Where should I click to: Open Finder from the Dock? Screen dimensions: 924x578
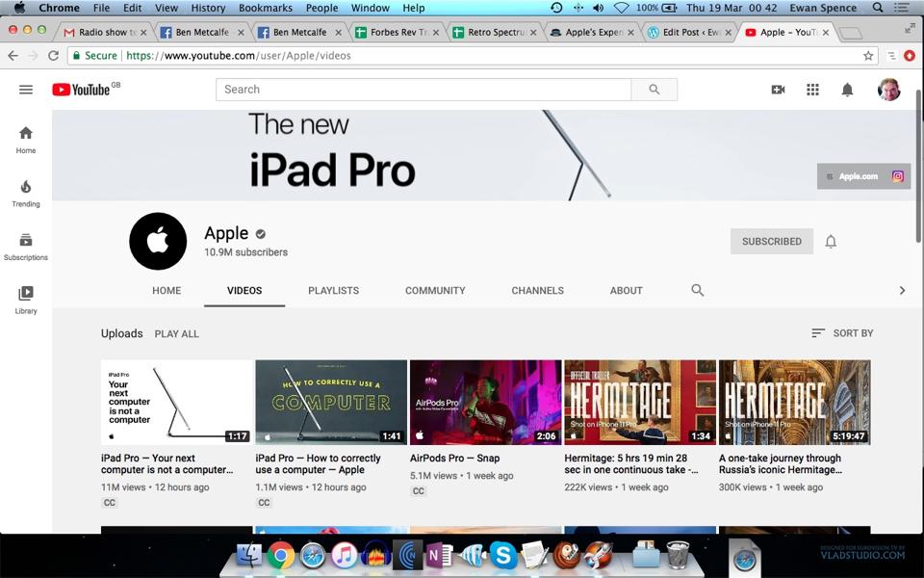tap(249, 555)
